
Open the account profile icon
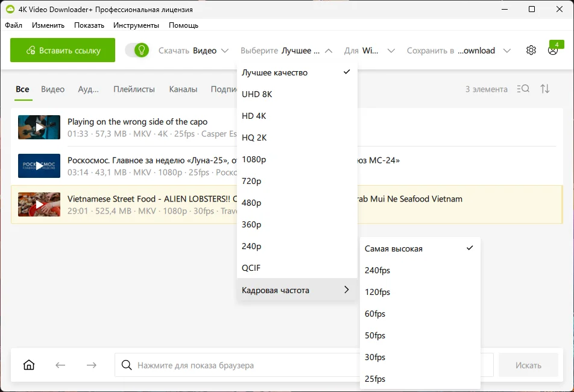point(552,51)
